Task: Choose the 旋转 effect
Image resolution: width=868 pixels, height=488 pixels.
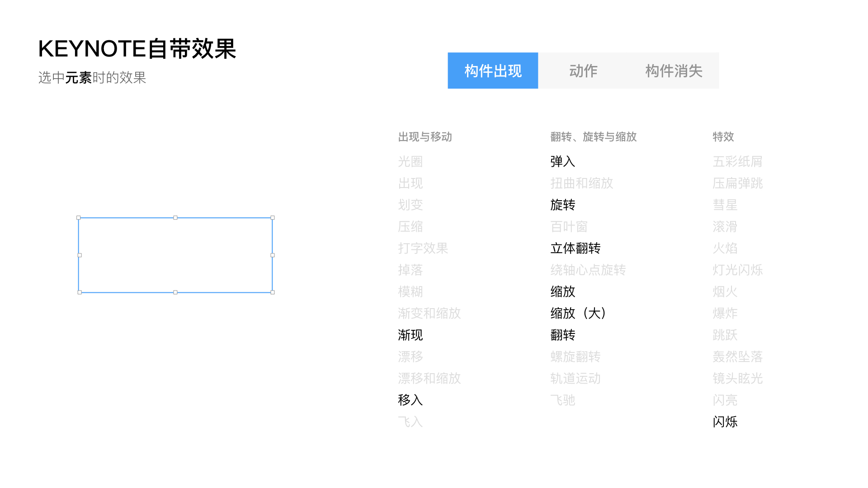Action: coord(562,205)
